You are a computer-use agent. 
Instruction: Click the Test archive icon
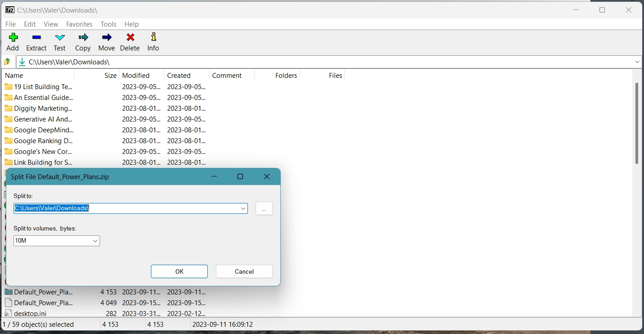(59, 37)
